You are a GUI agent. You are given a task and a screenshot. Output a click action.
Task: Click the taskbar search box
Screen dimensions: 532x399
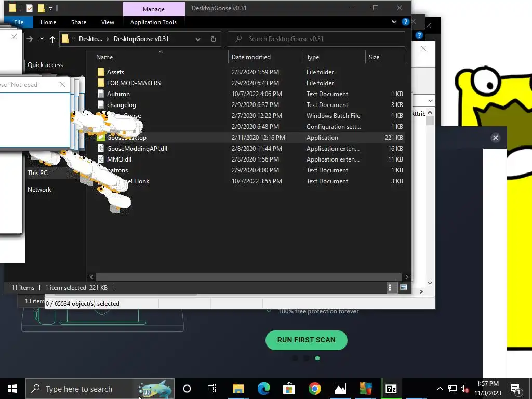(100, 389)
